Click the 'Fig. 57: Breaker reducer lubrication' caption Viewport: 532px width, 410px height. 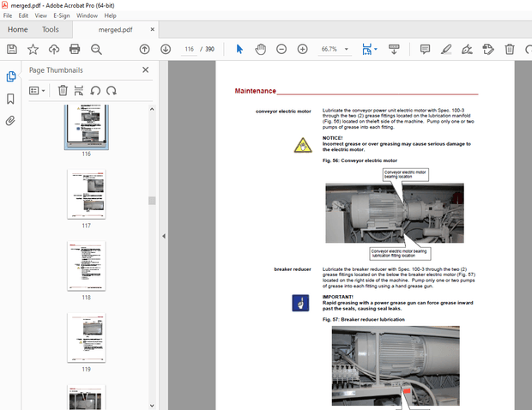coord(363,319)
